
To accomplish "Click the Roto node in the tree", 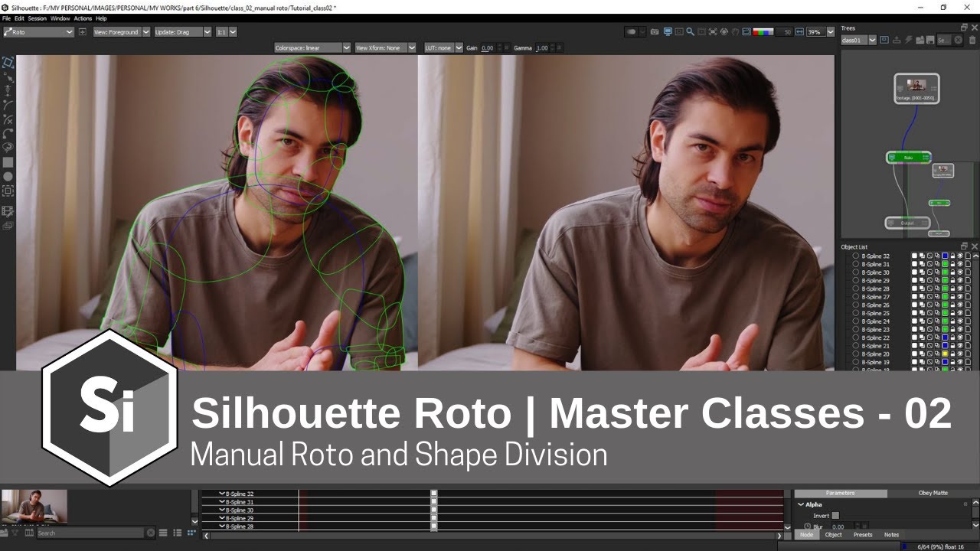I will pos(909,158).
